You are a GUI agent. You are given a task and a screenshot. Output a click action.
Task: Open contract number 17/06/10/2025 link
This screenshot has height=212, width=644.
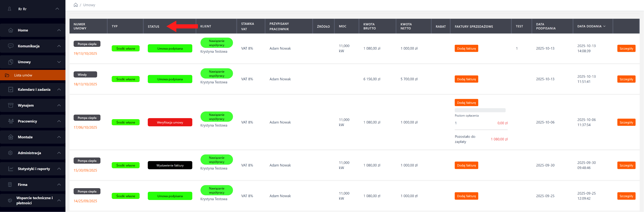click(x=85, y=127)
